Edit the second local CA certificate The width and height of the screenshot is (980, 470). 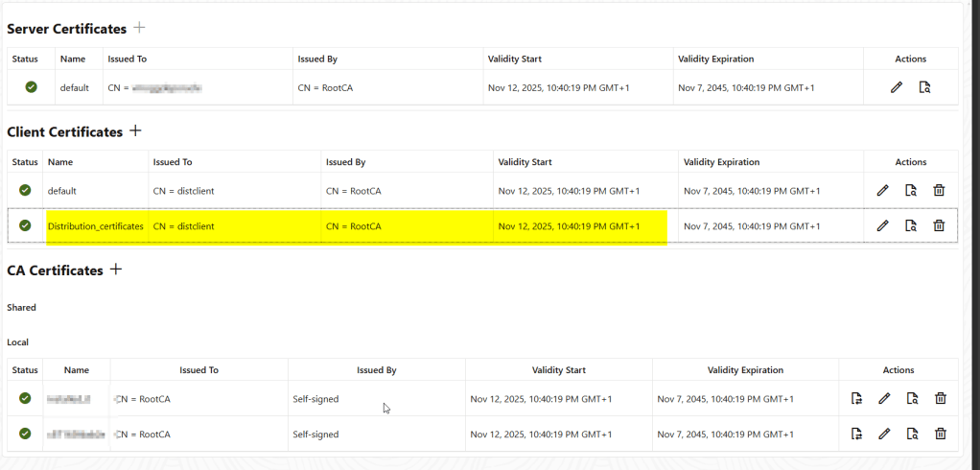884,434
